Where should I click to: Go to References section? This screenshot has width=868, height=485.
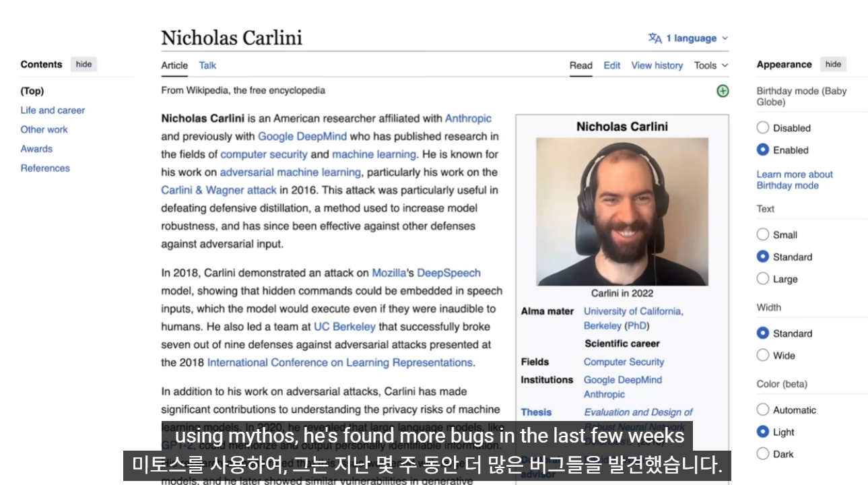pyautogui.click(x=45, y=168)
